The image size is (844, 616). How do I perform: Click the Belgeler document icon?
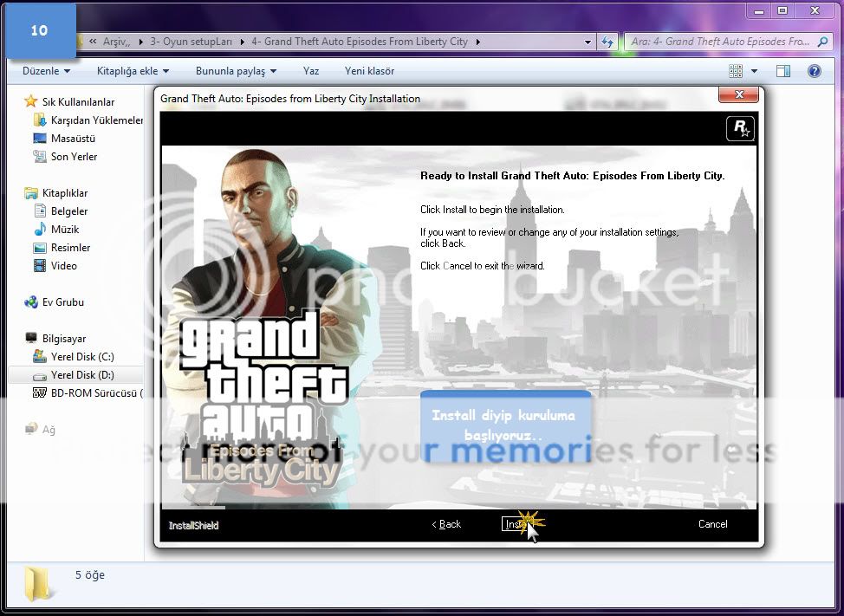tap(39, 211)
